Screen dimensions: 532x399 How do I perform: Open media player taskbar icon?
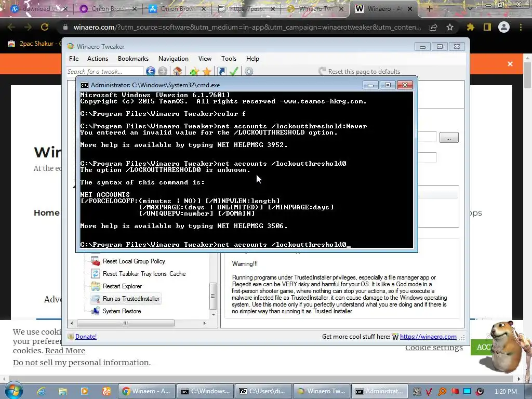[x=85, y=391]
